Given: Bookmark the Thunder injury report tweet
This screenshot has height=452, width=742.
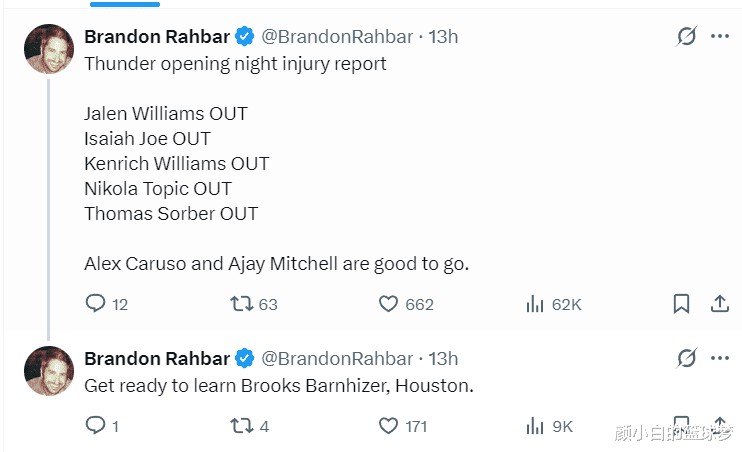Looking at the screenshot, I should (x=681, y=303).
